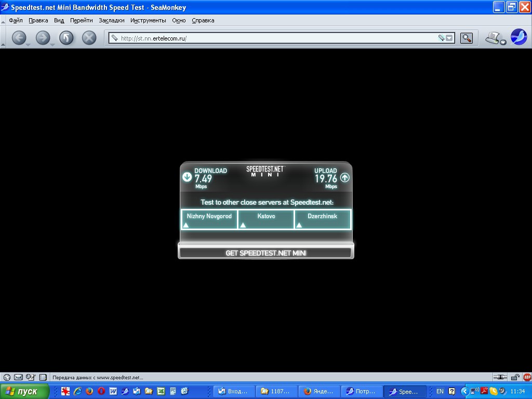Open the Перейти menu
This screenshot has width=532, height=399.
coord(82,20)
